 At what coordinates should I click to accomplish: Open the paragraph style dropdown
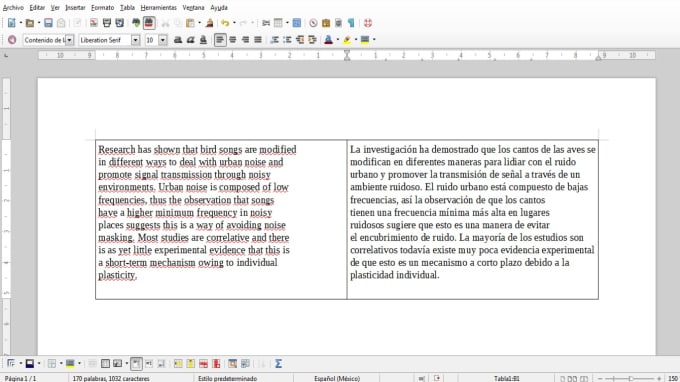pyautogui.click(x=69, y=40)
